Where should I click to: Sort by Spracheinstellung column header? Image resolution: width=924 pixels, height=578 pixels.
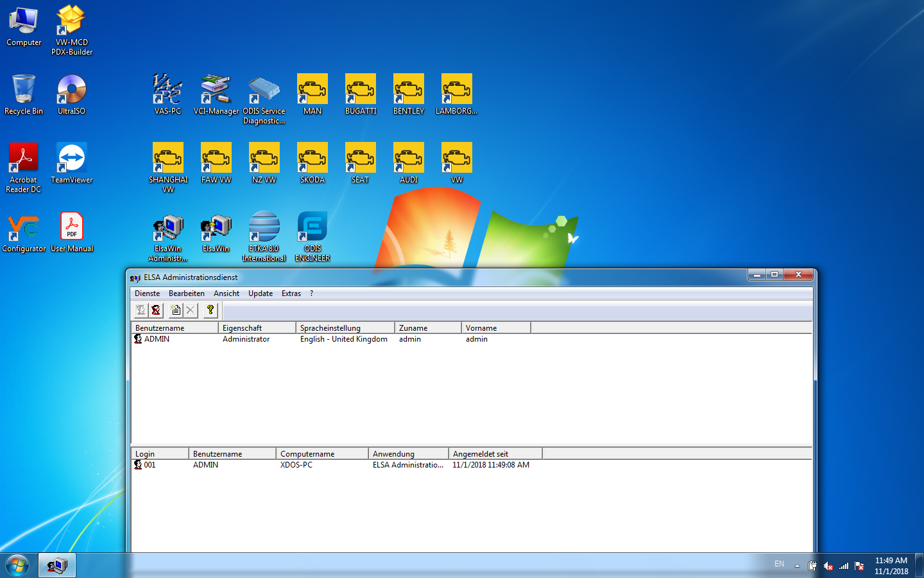coord(345,328)
